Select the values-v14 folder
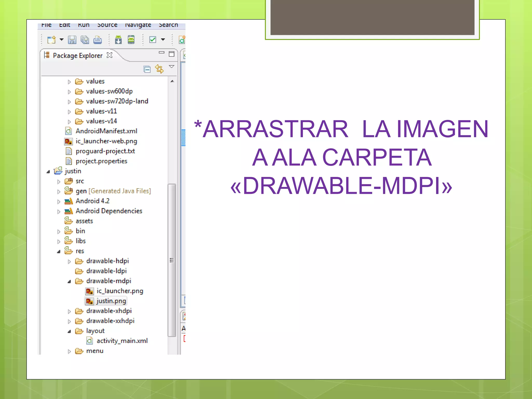 tap(101, 121)
